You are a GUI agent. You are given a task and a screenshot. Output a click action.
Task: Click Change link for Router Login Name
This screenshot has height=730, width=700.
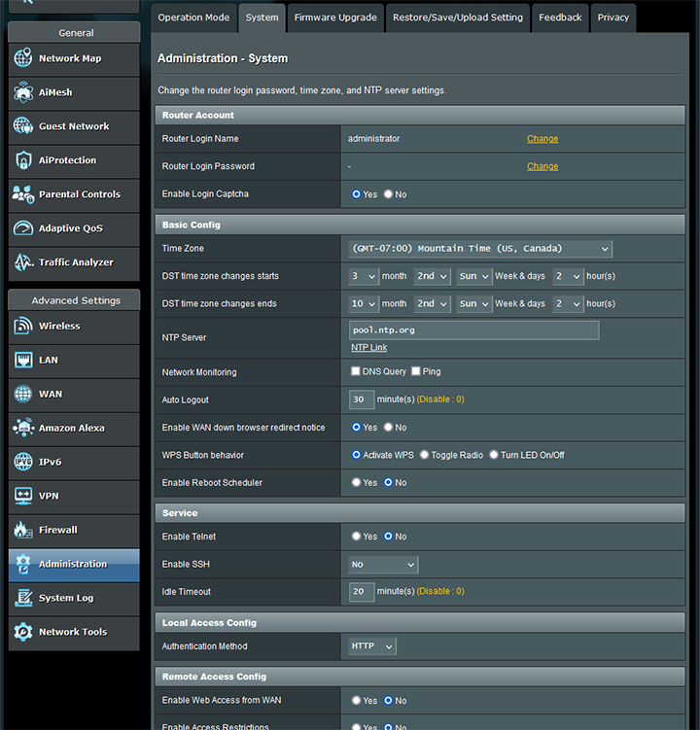(x=542, y=139)
